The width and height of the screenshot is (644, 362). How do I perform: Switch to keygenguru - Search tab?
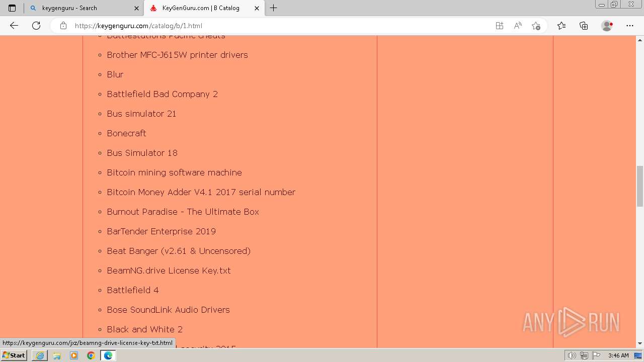click(x=84, y=8)
